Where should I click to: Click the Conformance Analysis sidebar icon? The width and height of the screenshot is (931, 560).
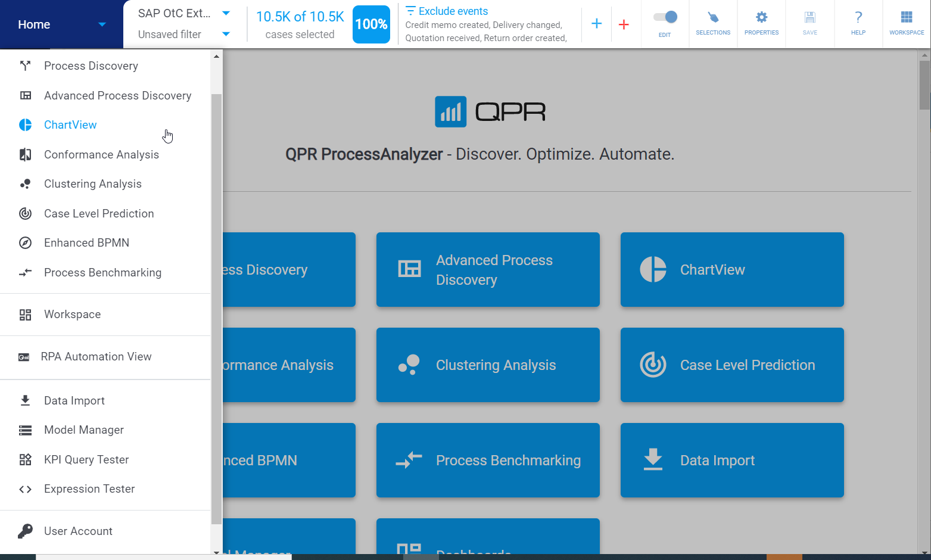25,154
